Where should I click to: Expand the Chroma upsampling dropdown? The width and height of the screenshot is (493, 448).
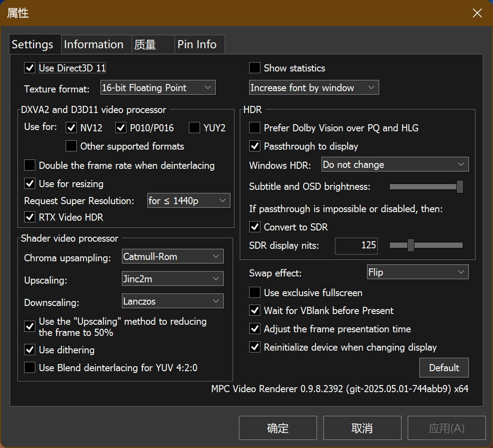coord(172,257)
